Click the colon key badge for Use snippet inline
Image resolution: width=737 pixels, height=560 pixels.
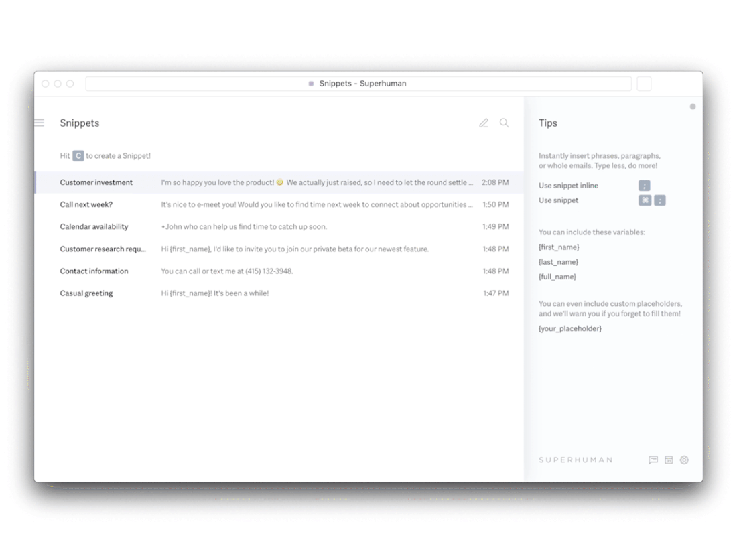(x=644, y=186)
